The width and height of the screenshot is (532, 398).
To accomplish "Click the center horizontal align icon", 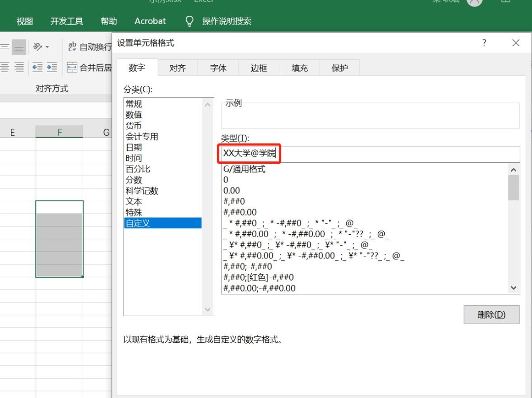I will 4,67.
